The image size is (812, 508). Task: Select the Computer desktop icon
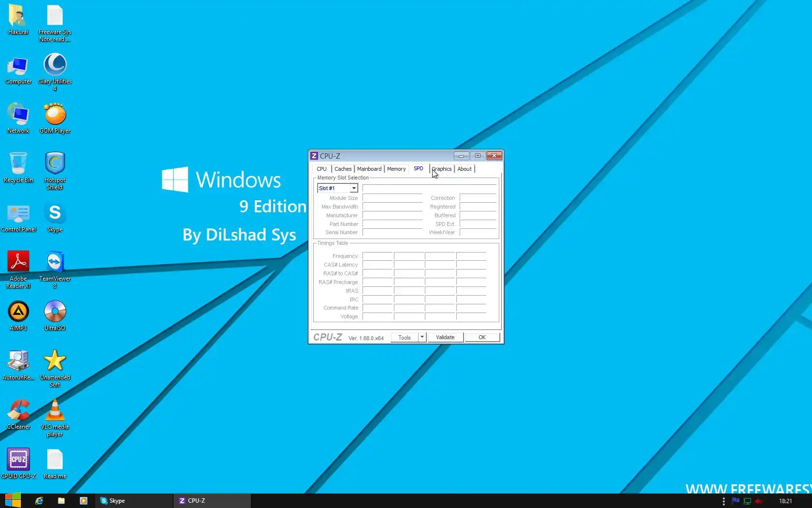[x=18, y=70]
